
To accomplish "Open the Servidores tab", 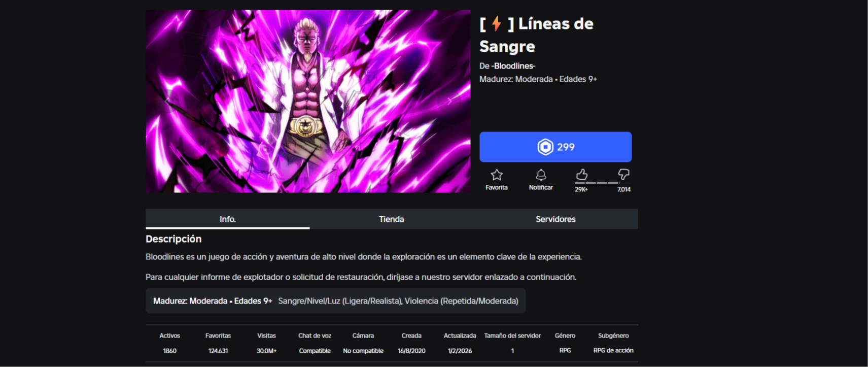I will point(555,219).
